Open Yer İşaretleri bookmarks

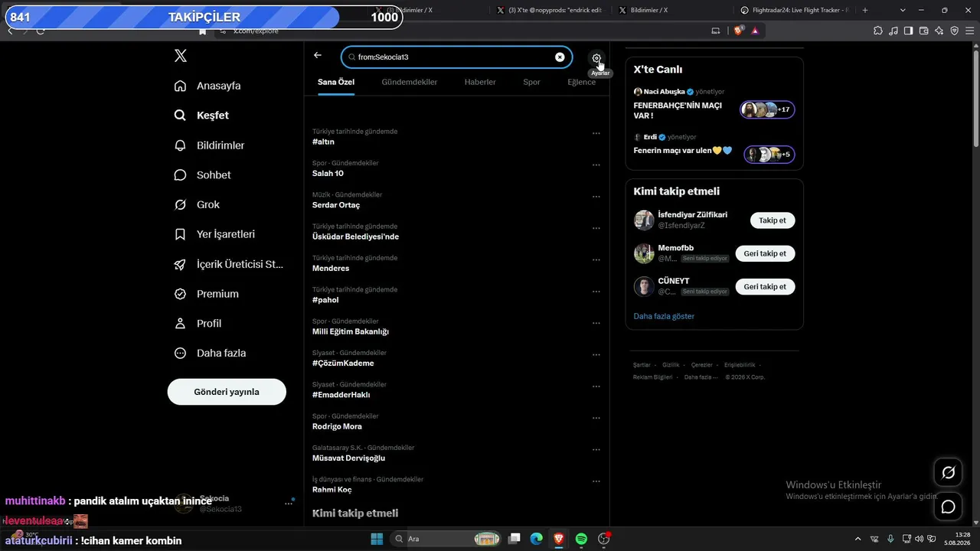214,234
